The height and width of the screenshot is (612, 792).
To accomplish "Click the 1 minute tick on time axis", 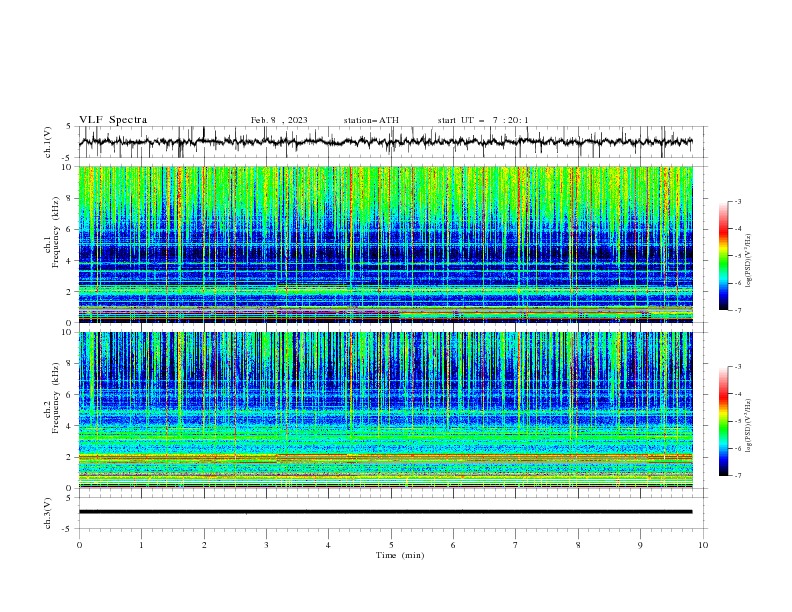I will (141, 545).
